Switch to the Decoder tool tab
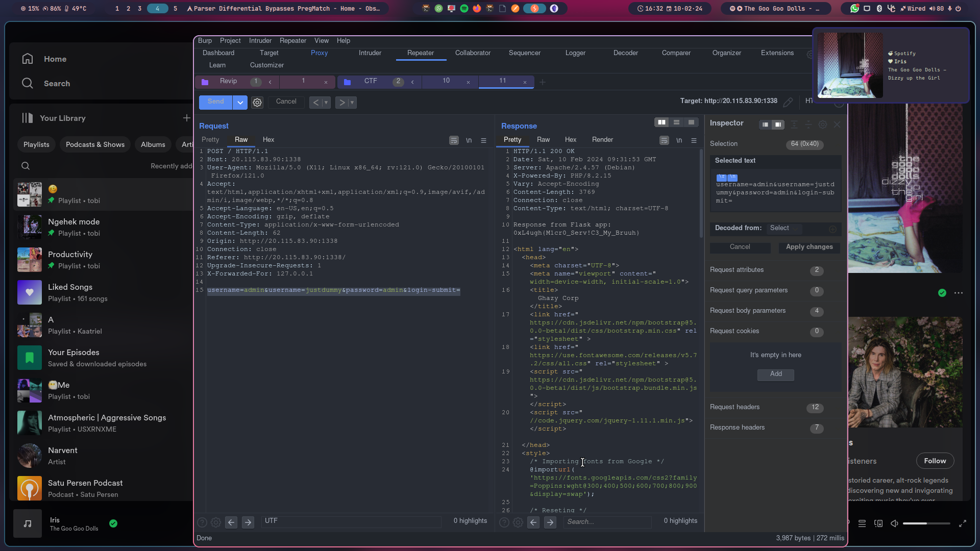This screenshot has height=551, width=980. click(626, 53)
